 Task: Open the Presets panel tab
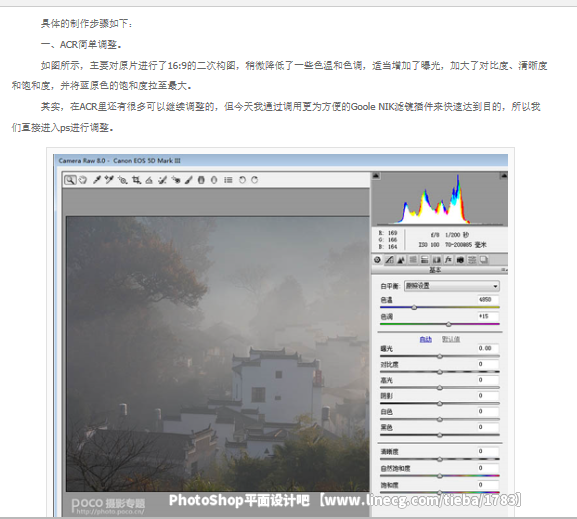tap(472, 260)
